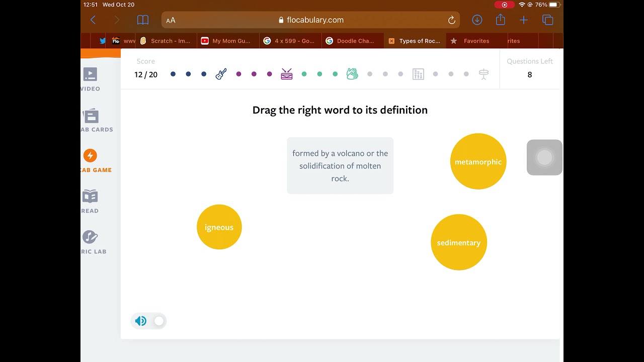Select the sedimentary word bubble
The height and width of the screenshot is (362, 644).
click(x=459, y=242)
